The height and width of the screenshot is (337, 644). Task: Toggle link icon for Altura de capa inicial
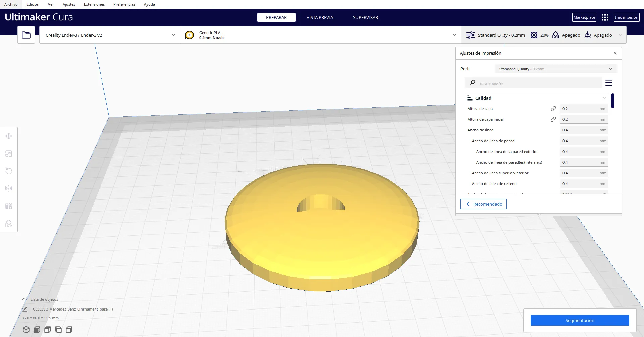point(553,119)
